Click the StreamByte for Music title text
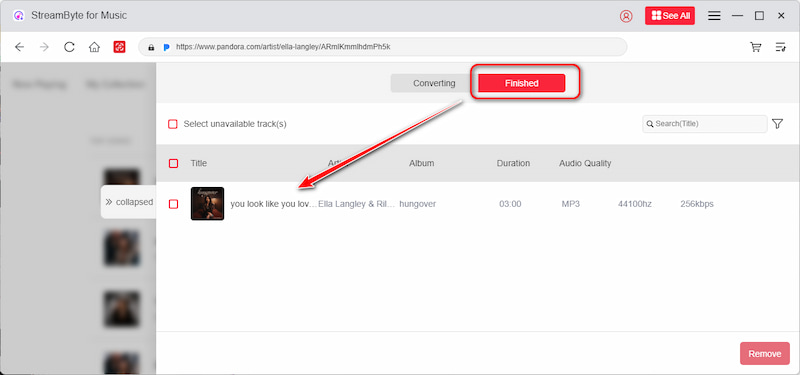The height and width of the screenshot is (375, 800). pyautogui.click(x=79, y=16)
